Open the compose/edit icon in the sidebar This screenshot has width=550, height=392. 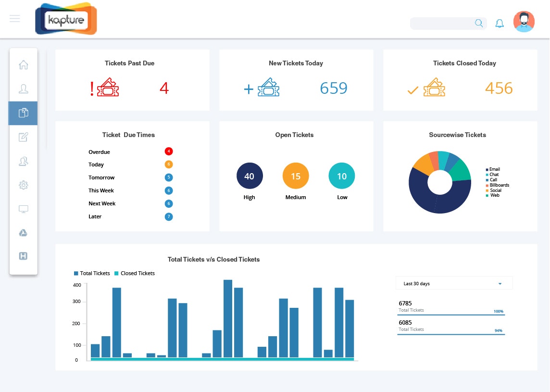click(23, 137)
